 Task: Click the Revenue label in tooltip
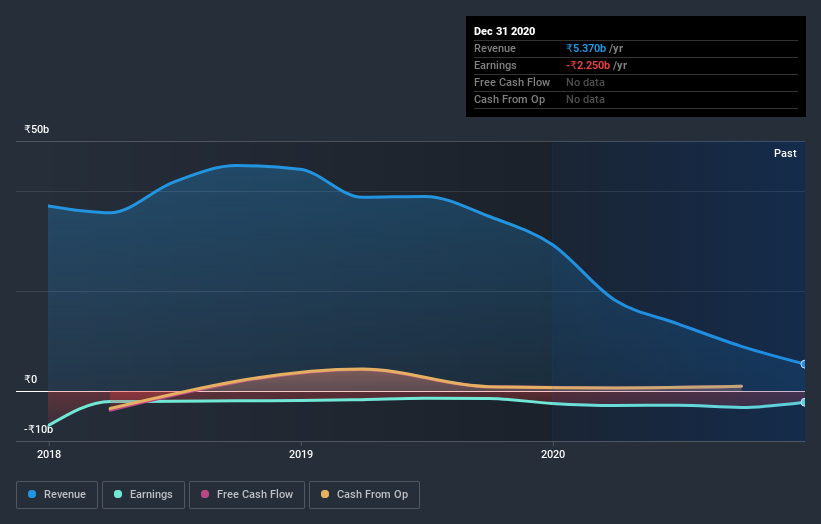[x=495, y=48]
